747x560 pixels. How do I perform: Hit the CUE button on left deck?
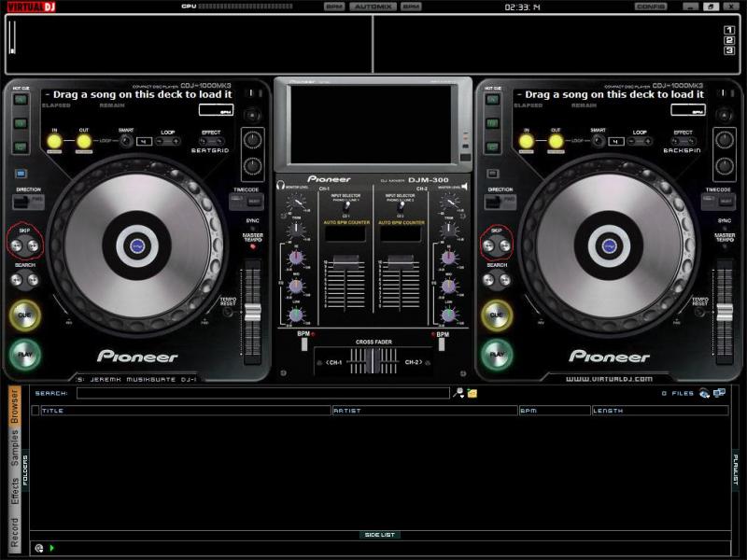tap(25, 315)
